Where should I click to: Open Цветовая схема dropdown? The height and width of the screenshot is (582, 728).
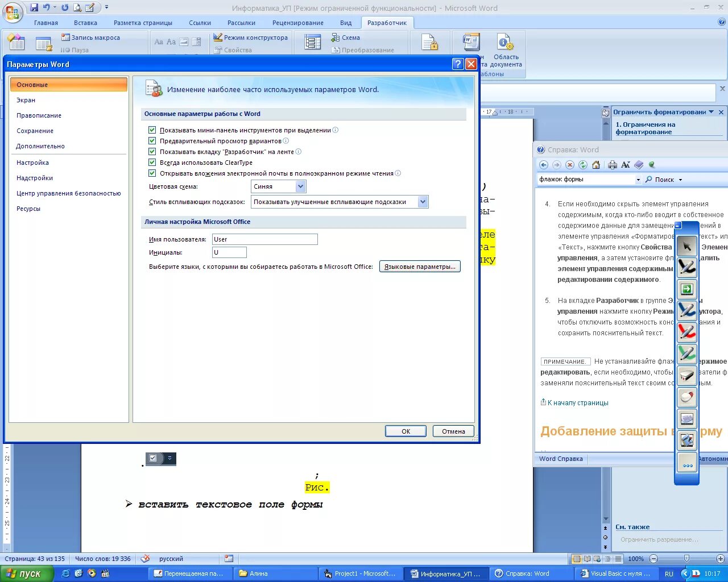click(301, 186)
